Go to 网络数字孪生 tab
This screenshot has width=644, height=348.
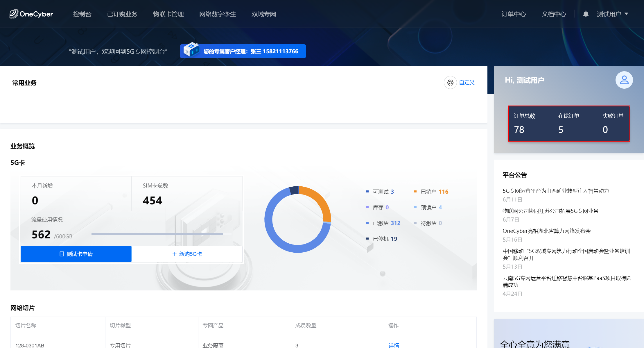[217, 14]
